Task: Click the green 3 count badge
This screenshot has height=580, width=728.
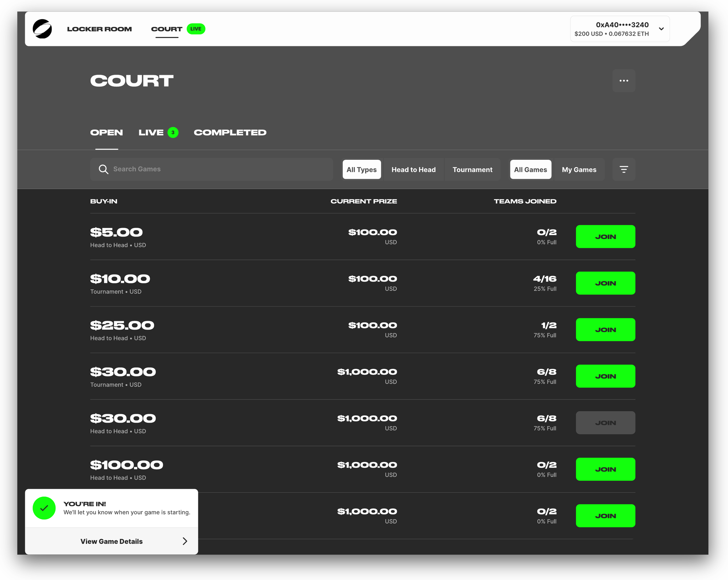Action: 173,132
